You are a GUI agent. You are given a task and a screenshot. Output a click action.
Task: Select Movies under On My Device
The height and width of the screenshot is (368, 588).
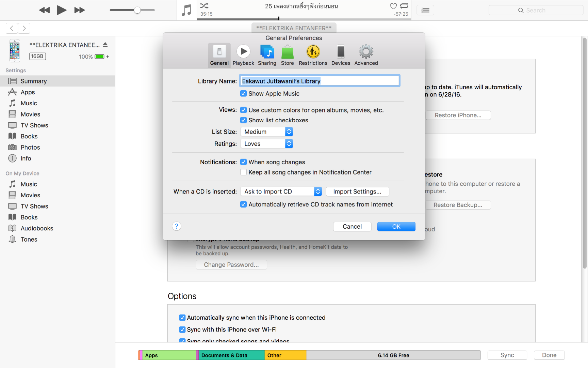click(58, 195)
